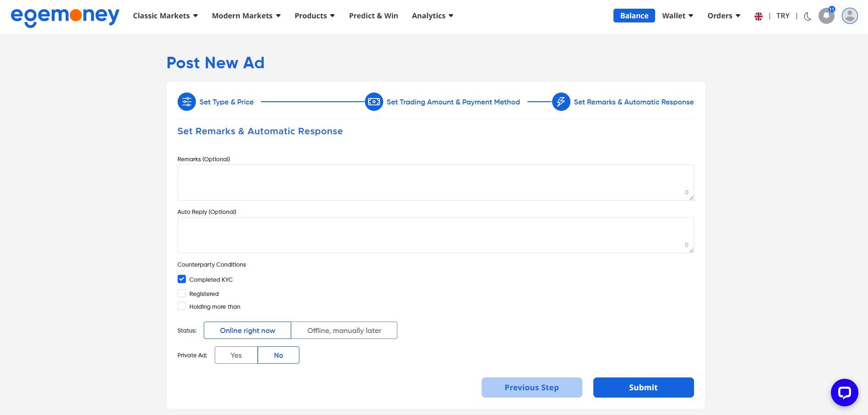Screen dimensions: 868x415
Task: Check the Holding more than option
Action: click(x=182, y=306)
